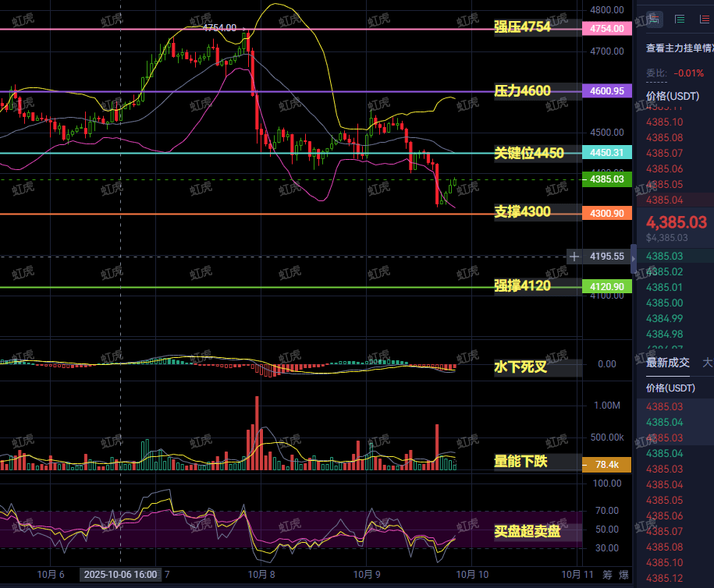Click bid price 4384.99 in order book

[664, 319]
